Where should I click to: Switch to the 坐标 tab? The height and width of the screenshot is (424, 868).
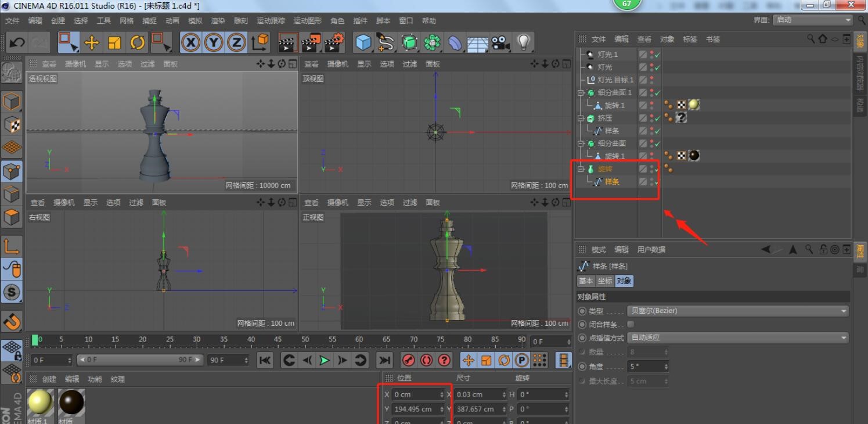tap(605, 281)
